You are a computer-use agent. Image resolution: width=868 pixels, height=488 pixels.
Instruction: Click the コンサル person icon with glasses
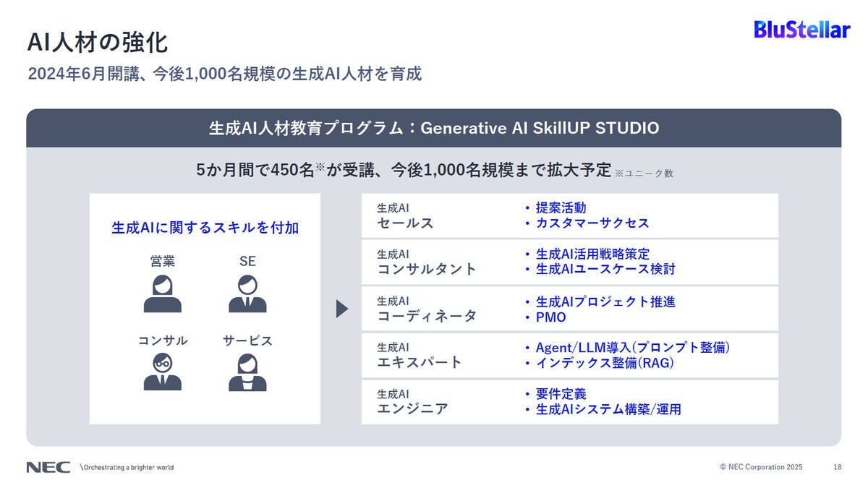[162, 372]
